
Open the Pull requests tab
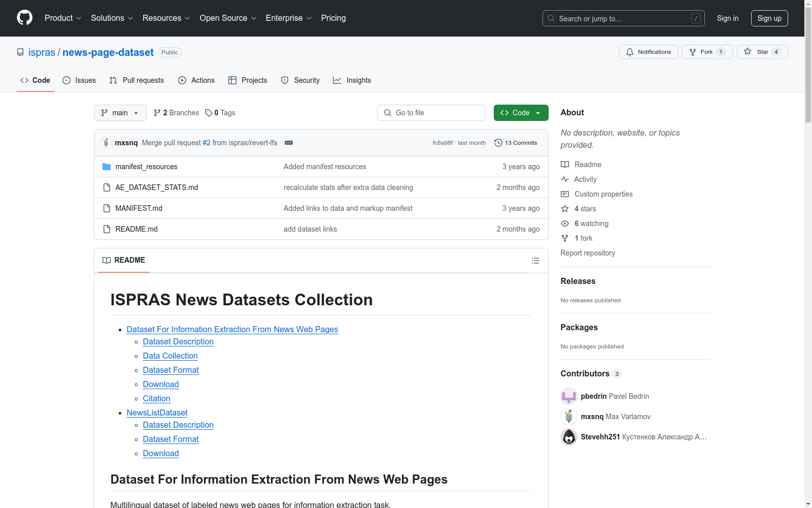[x=137, y=80]
